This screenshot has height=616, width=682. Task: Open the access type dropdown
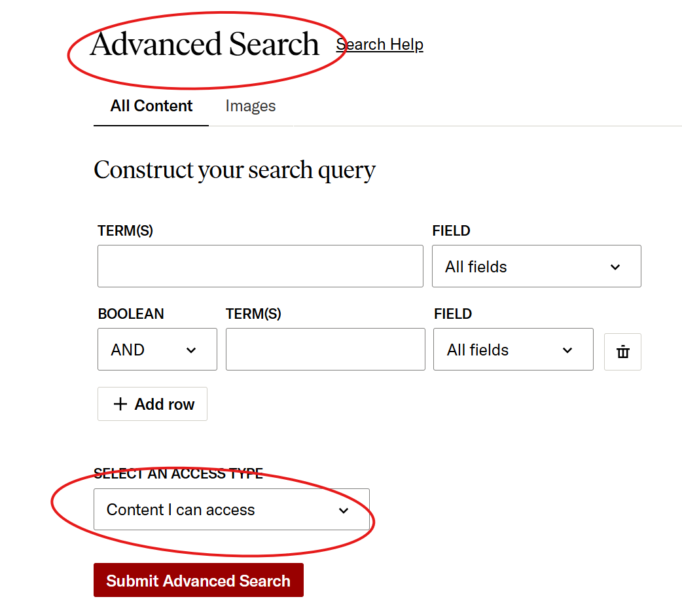232,511
